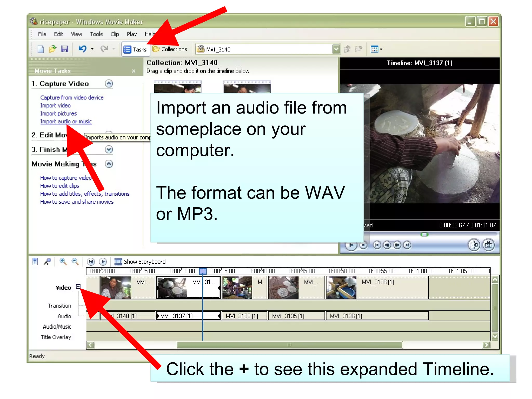The image size is (532, 399).
Task: Open the Undo history dropdown arrow
Action: (92, 49)
